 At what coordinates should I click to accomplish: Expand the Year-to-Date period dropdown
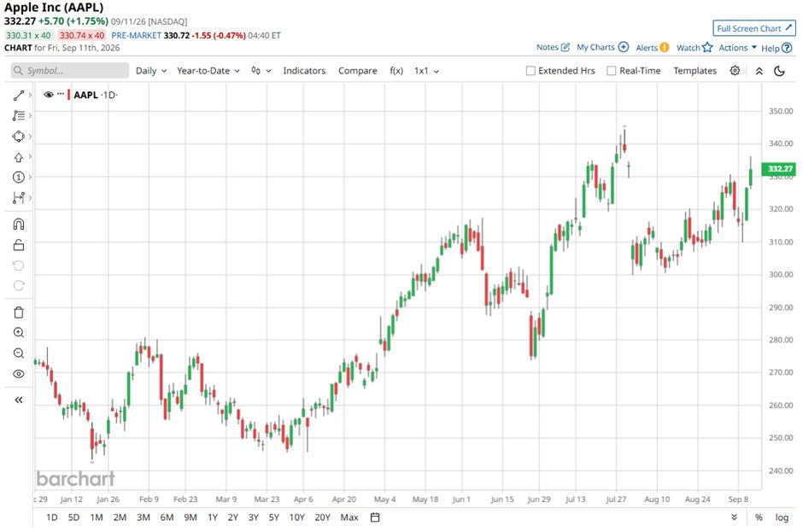pos(208,71)
